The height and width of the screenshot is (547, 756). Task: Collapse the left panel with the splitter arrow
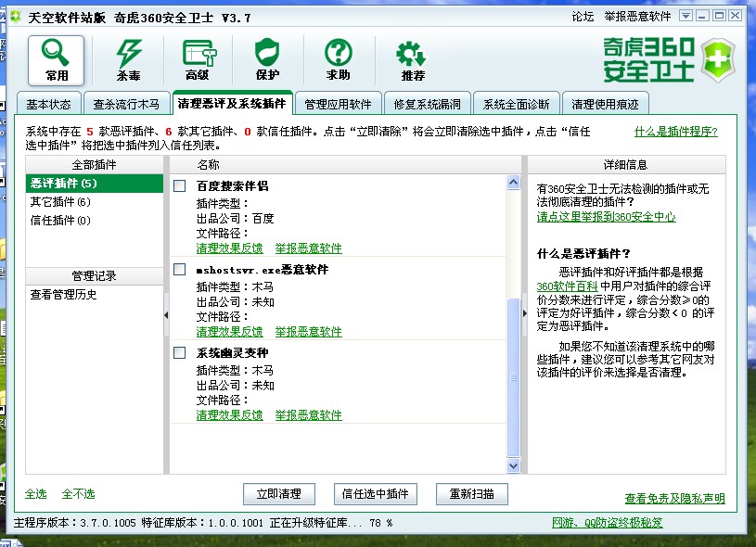point(166,315)
